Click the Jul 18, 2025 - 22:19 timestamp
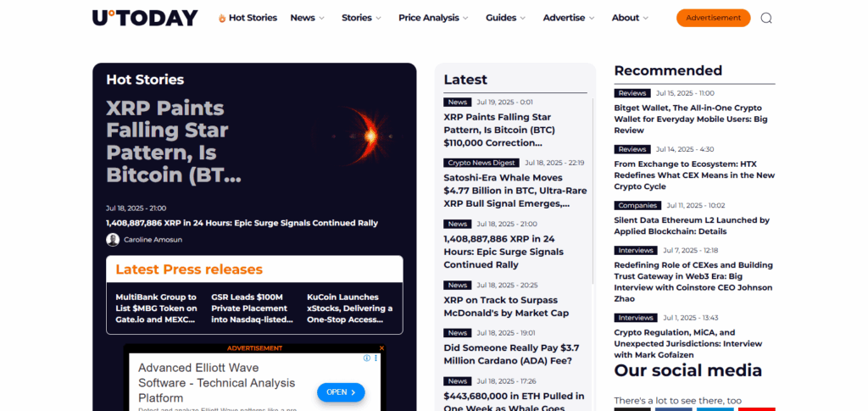This screenshot has height=411, width=868. tap(554, 163)
